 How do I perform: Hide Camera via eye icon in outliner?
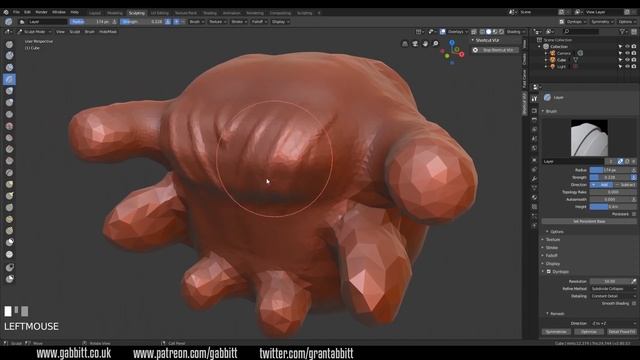tap(627, 53)
